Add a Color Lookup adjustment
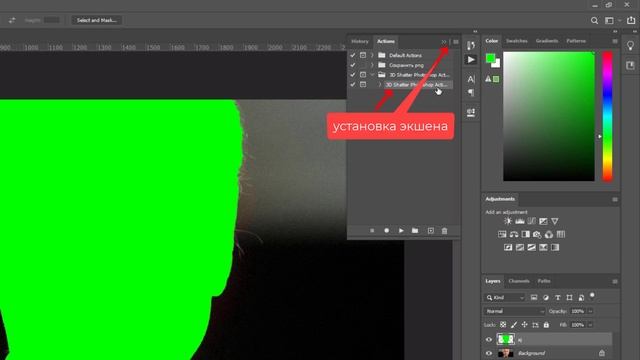This screenshot has height=360, width=640. pos(561,234)
